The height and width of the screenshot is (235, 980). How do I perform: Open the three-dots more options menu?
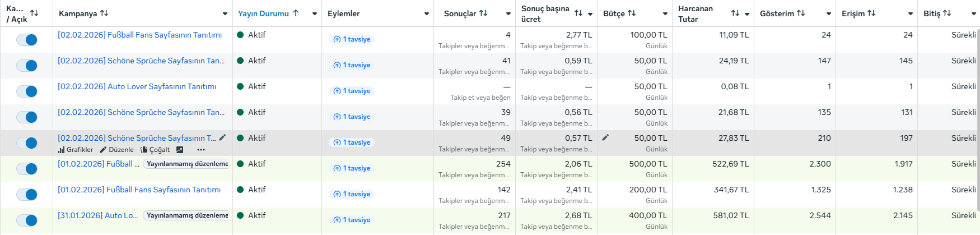[x=201, y=150]
